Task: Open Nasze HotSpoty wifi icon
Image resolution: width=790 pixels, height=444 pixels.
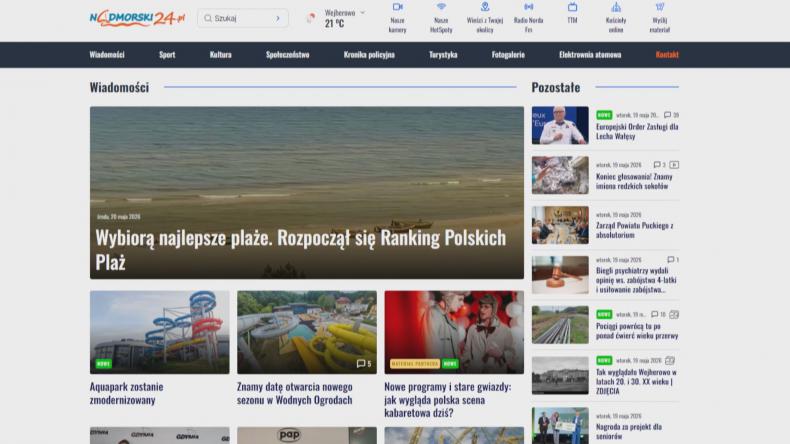Action: pos(441,7)
